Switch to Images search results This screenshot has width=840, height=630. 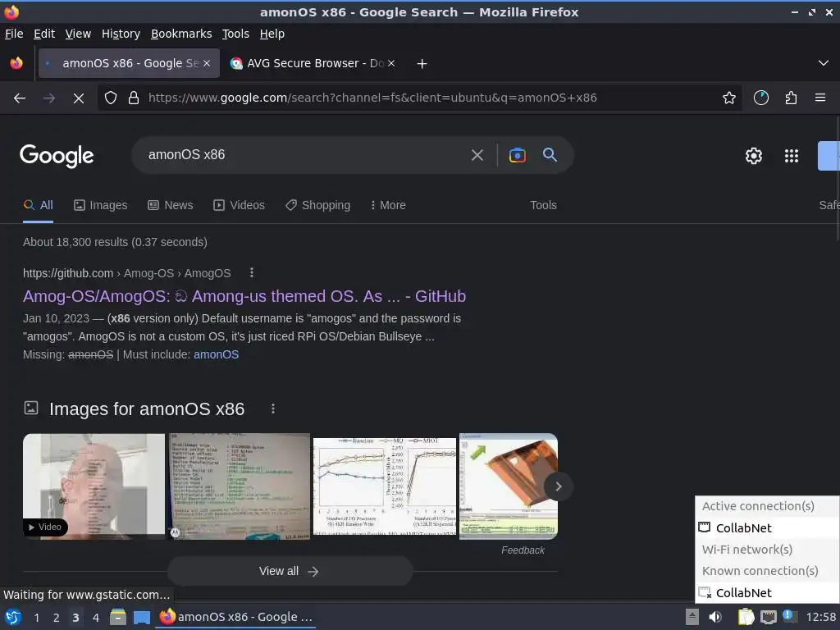tap(101, 205)
